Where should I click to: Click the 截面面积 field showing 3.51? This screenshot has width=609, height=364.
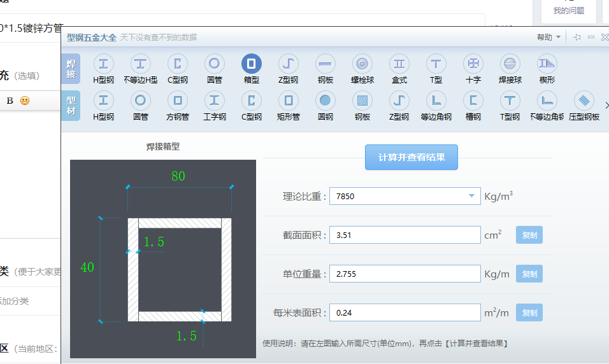tap(405, 235)
